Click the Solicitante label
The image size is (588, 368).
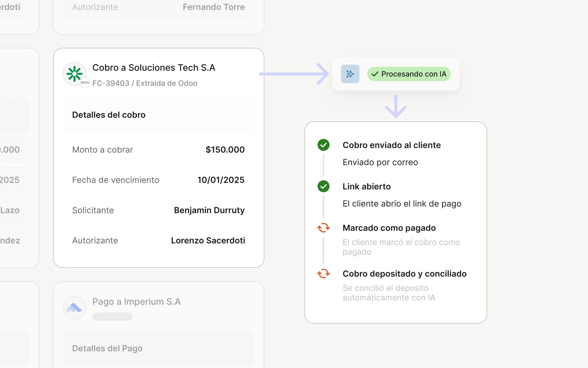93,210
